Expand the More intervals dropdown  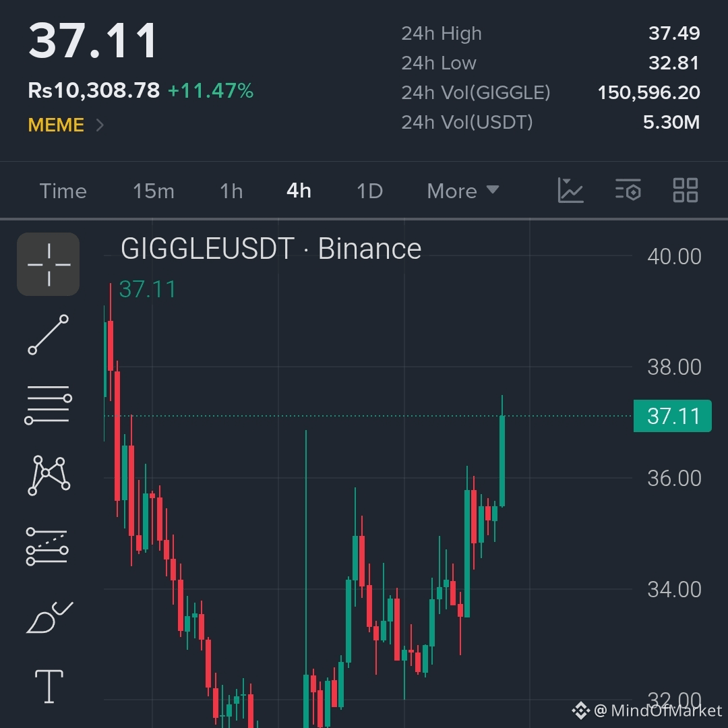click(x=463, y=191)
